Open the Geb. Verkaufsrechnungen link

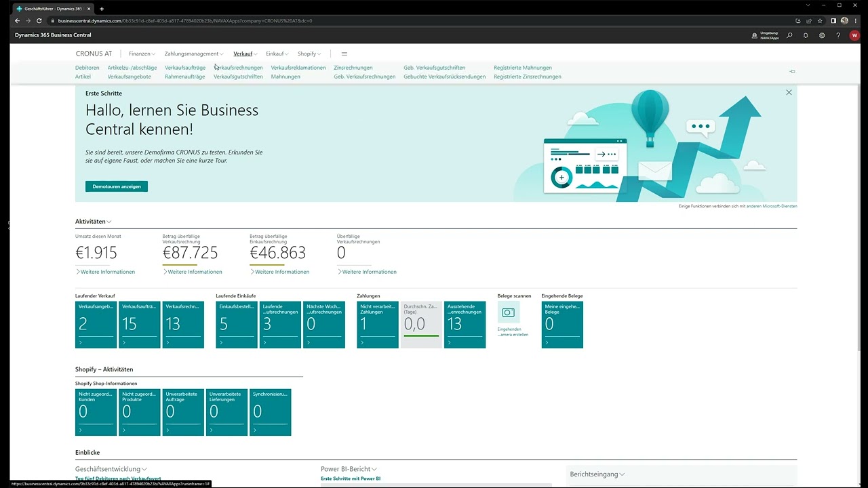coord(365,77)
